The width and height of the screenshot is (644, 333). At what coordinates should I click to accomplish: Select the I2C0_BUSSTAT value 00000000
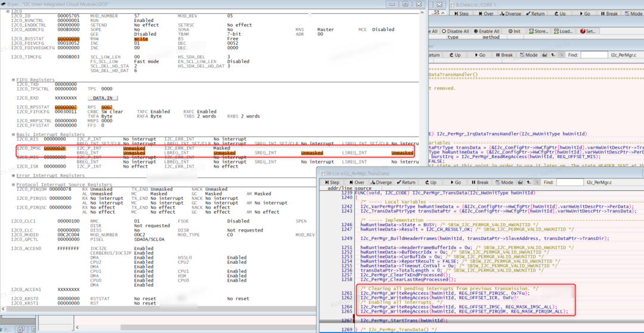(x=68, y=39)
